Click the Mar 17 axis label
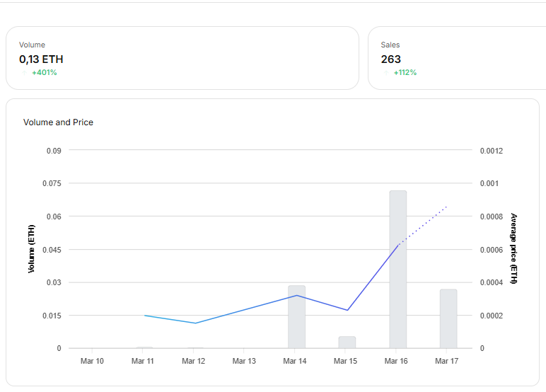The width and height of the screenshot is (546, 392). pyautogui.click(x=447, y=361)
